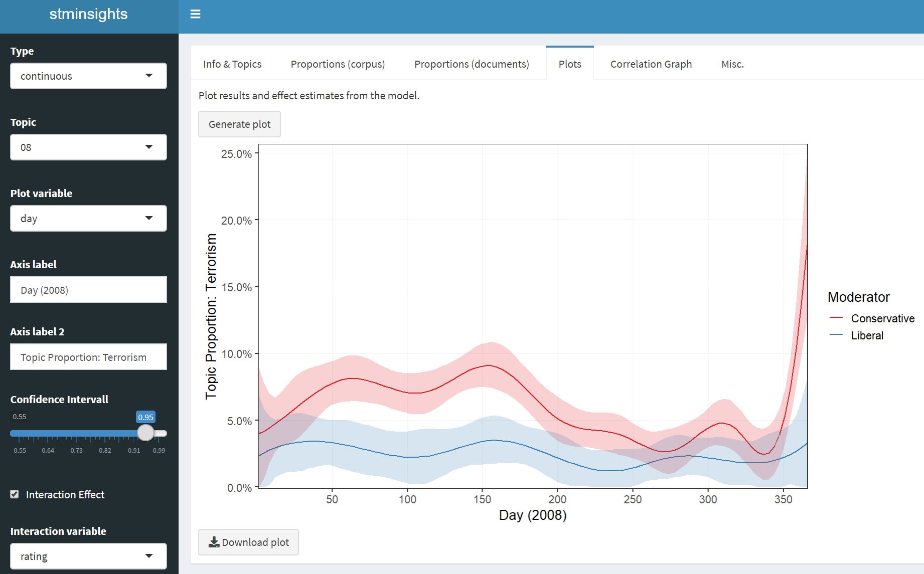The image size is (924, 574).
Task: Open the Misc. tab
Action: [x=732, y=64]
